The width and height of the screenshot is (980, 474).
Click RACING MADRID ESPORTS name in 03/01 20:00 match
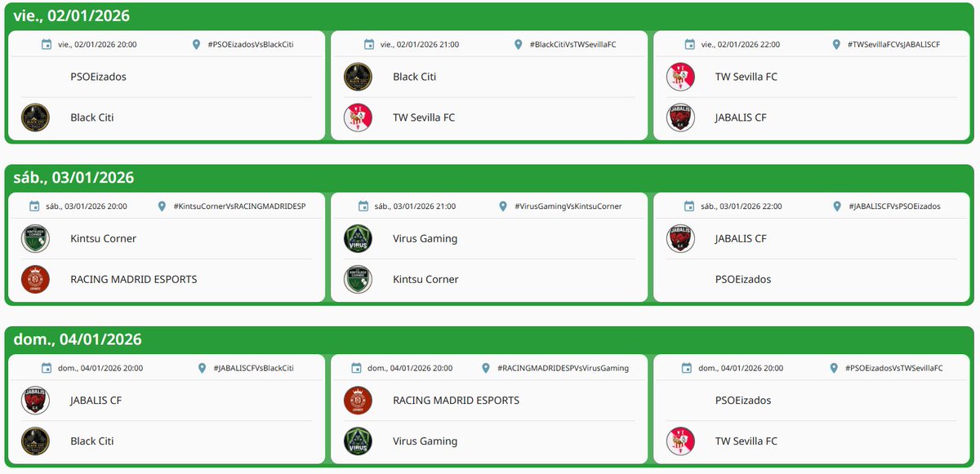click(x=133, y=279)
